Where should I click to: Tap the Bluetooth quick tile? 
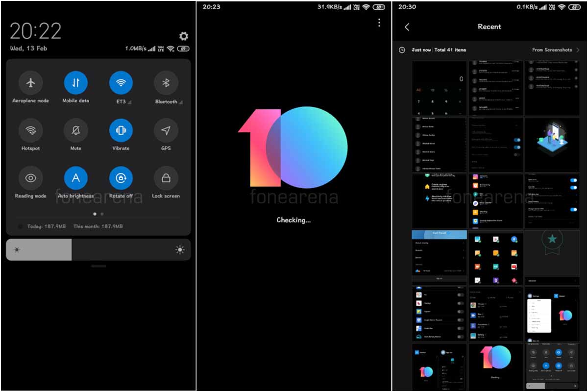pos(166,83)
